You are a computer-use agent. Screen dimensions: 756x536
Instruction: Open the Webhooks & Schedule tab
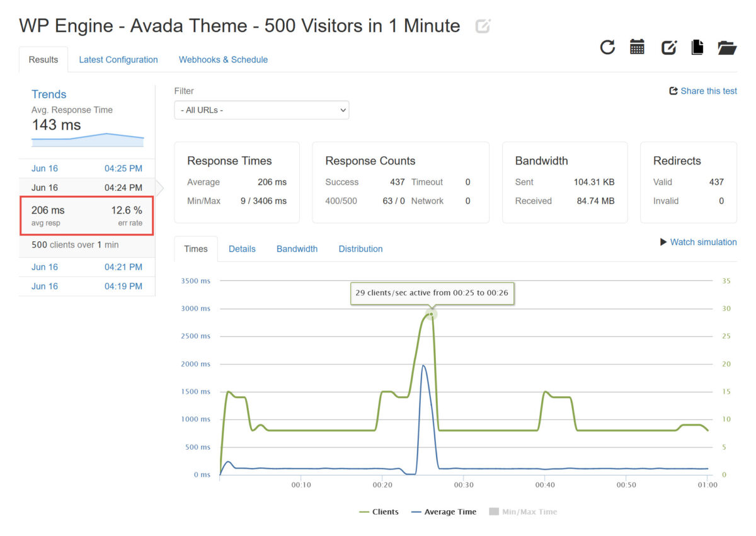[223, 60]
